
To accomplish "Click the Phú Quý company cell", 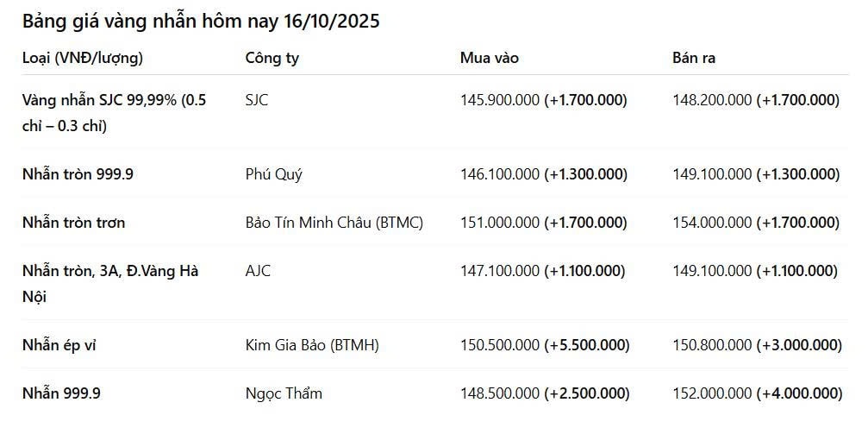I will tap(274, 174).
